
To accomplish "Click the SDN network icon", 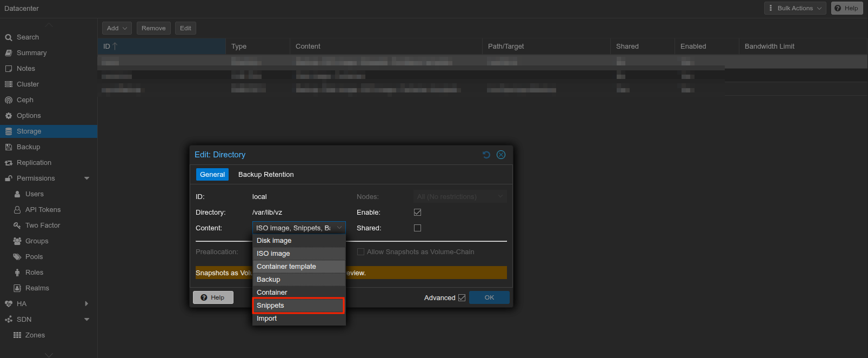I will click(x=9, y=320).
